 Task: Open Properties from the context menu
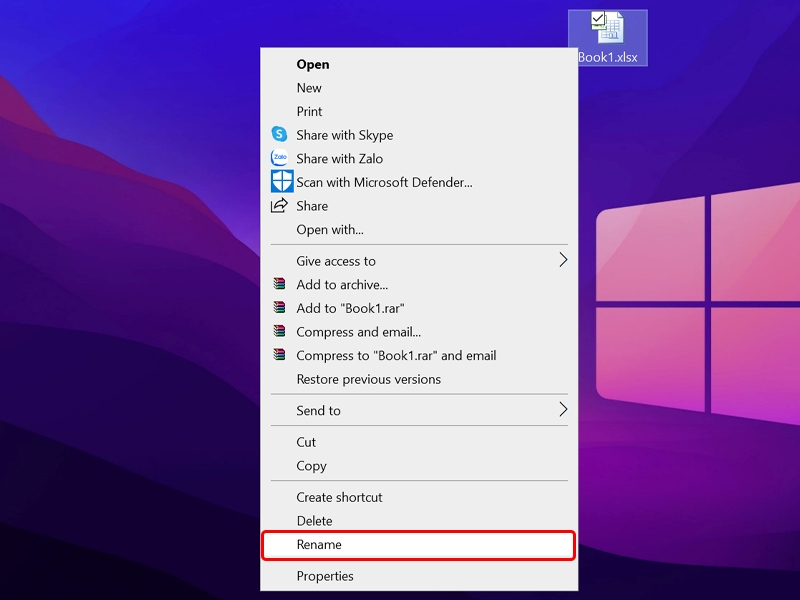click(419, 576)
